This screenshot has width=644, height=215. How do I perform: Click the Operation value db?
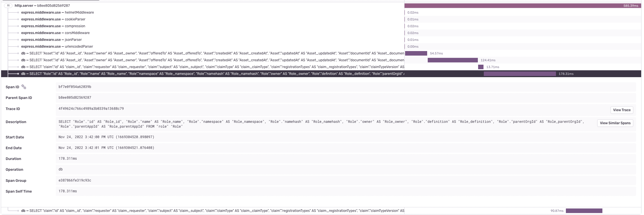point(61,169)
